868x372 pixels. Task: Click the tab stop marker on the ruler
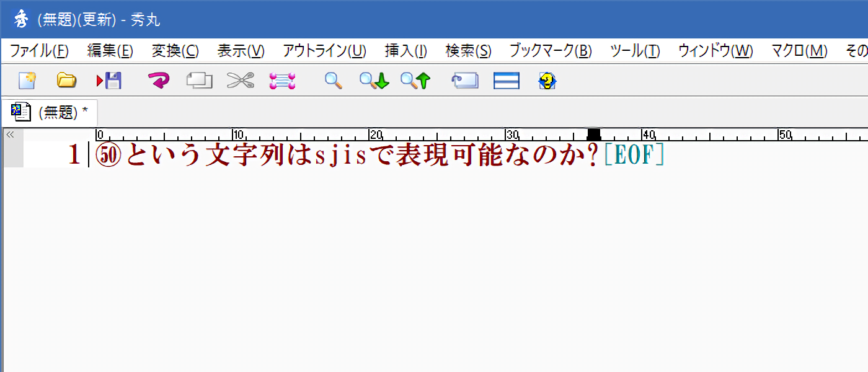(593, 133)
